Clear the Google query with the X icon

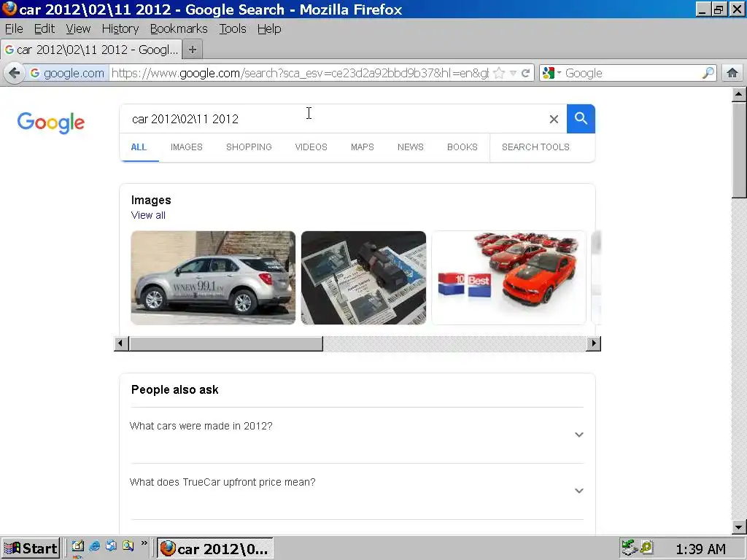pos(554,119)
